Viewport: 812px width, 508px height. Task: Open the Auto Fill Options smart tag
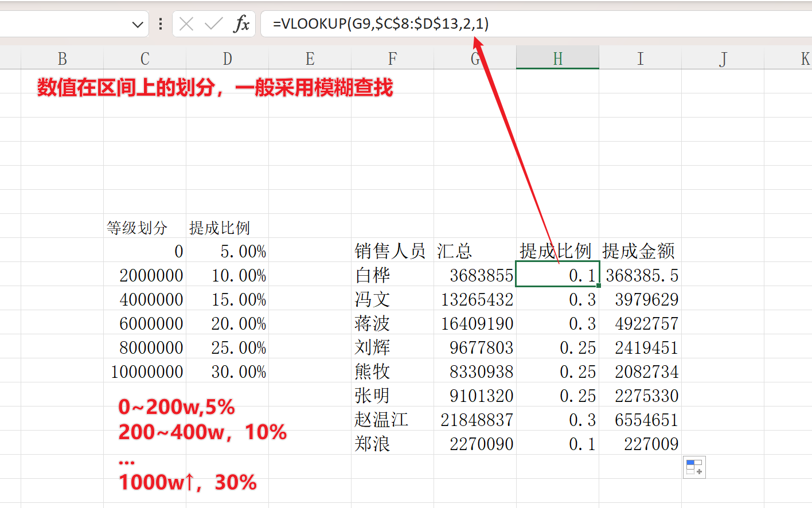(x=694, y=467)
